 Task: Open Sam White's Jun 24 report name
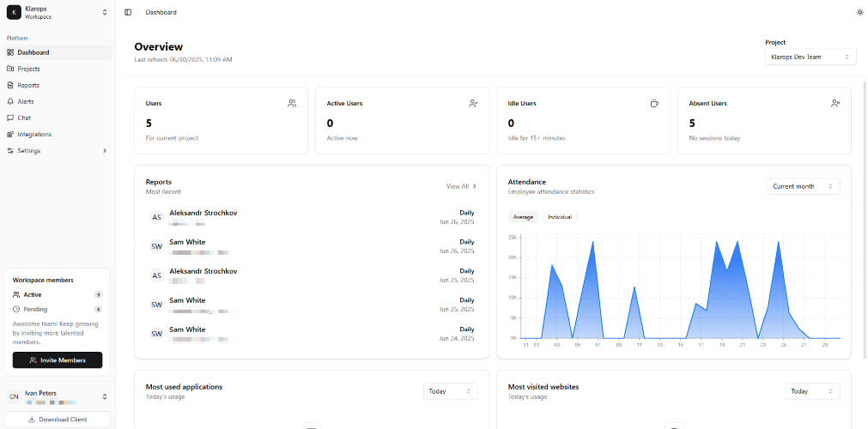click(x=187, y=329)
